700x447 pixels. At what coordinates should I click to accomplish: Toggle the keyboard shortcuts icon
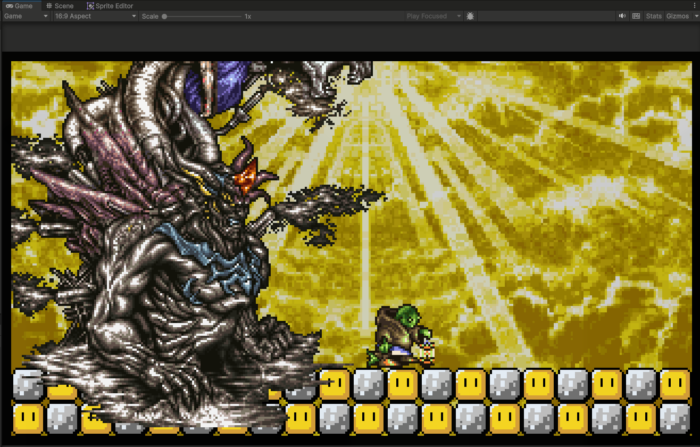click(x=635, y=16)
